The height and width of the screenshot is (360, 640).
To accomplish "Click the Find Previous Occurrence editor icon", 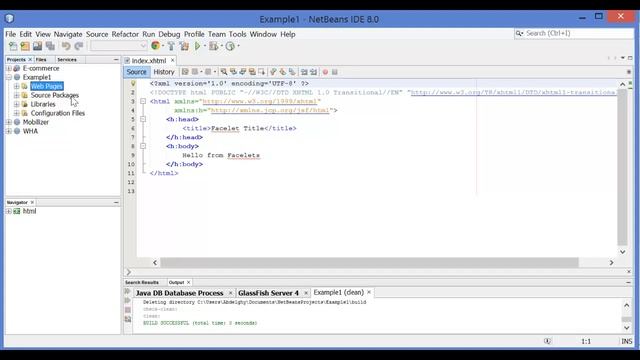I will pyautogui.click(x=233, y=72).
